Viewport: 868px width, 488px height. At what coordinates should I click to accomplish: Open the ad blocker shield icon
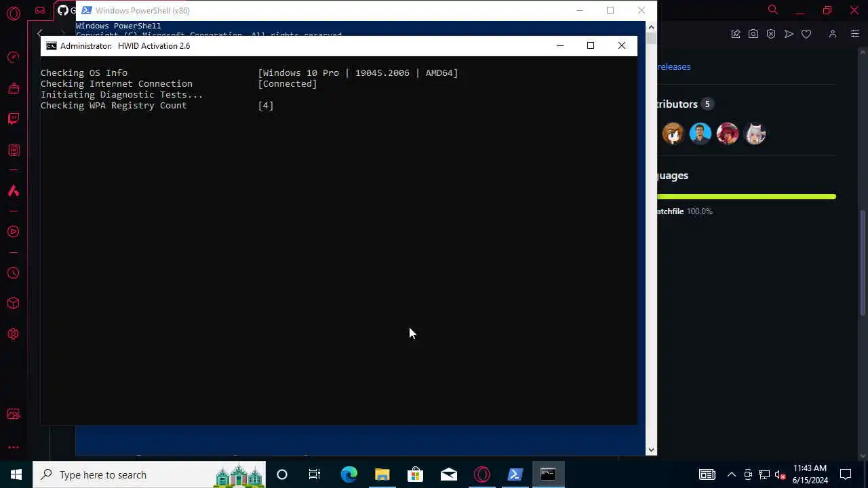[x=771, y=34]
